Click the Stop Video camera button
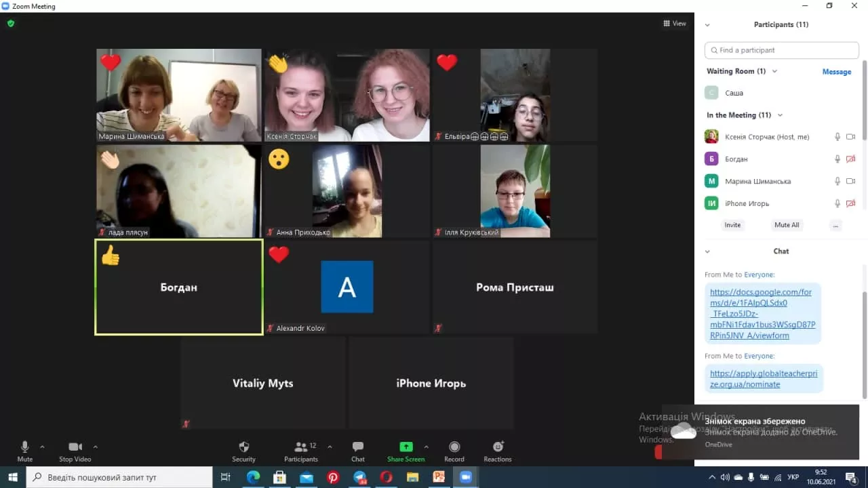Viewport: 868px width, 488px height. [75, 451]
